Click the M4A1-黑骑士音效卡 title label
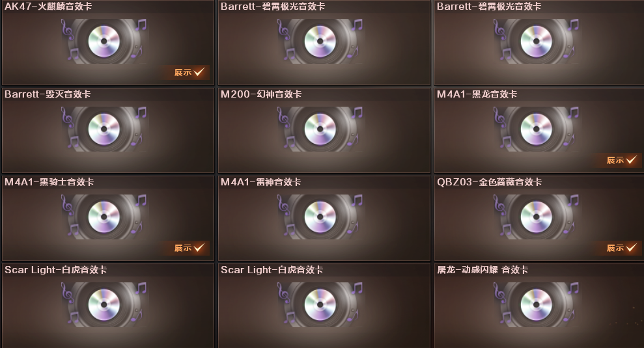Viewport: 644px width, 348px height. 49,182
